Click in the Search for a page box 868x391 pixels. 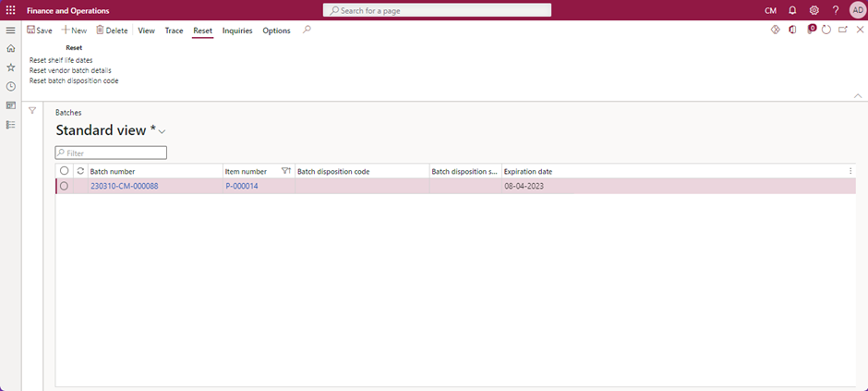438,10
